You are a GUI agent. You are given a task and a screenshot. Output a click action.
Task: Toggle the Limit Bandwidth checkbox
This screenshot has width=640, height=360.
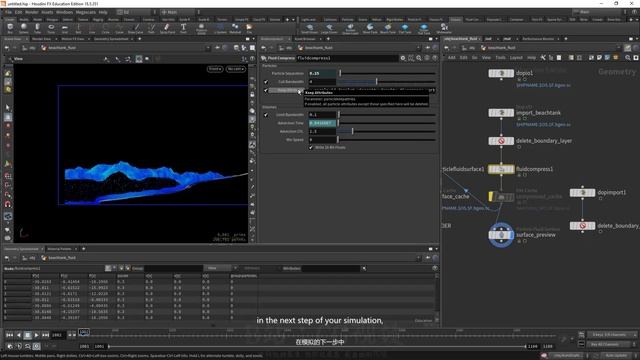pyautogui.click(x=266, y=115)
